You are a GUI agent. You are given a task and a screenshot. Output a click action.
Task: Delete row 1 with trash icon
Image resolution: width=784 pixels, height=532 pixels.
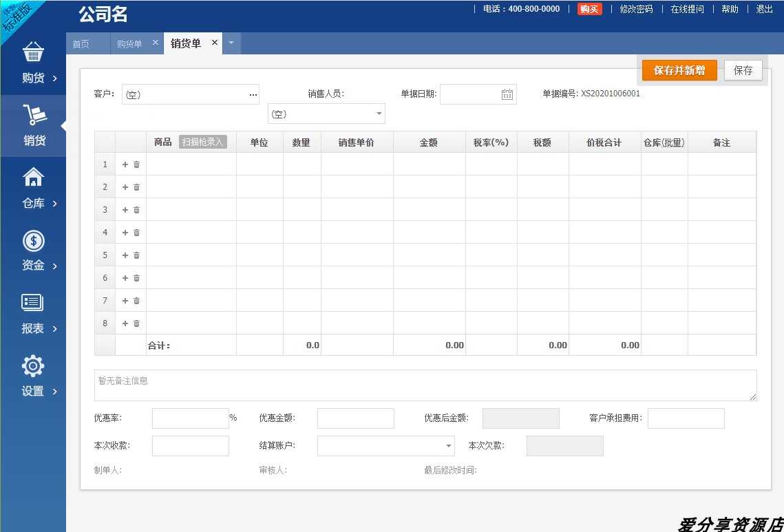(x=136, y=164)
